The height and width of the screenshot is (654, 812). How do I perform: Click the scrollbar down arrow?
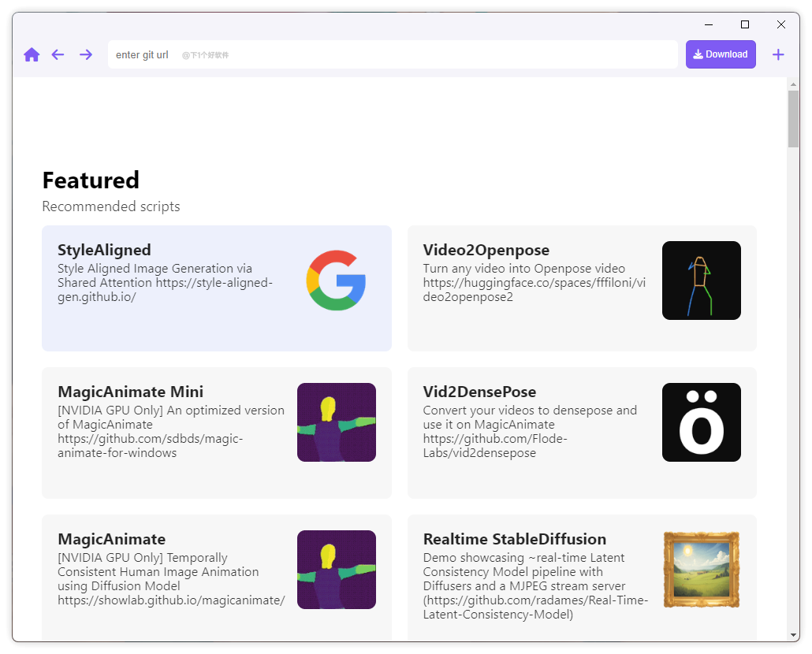793,635
